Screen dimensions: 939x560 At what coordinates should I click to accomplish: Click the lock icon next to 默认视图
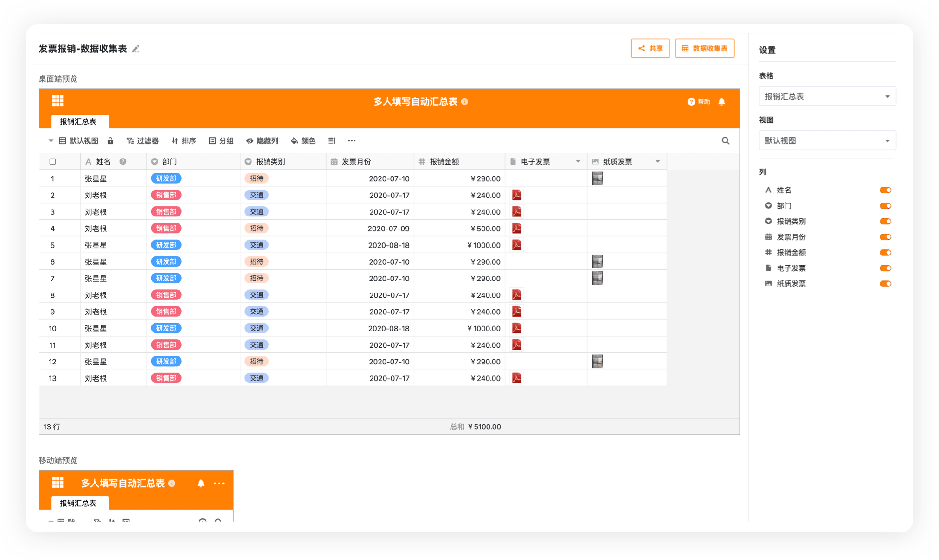[110, 140]
